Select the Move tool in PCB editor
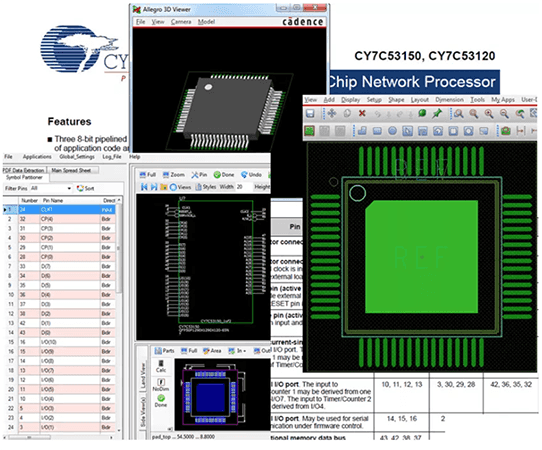Screen dimensions: 542x450 point(332,113)
